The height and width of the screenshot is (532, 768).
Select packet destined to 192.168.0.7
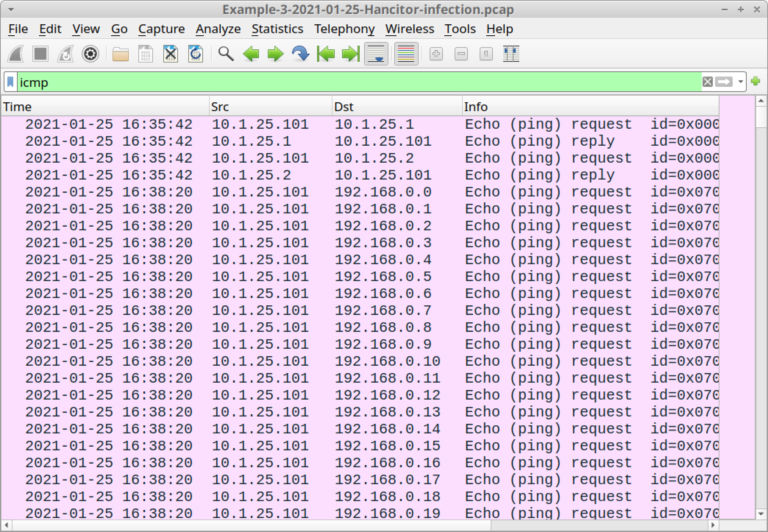(x=360, y=311)
